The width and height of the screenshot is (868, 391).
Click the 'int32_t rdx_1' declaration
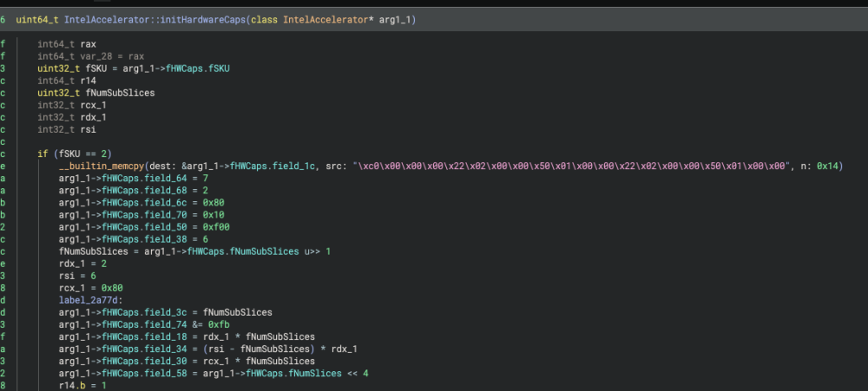pos(72,117)
